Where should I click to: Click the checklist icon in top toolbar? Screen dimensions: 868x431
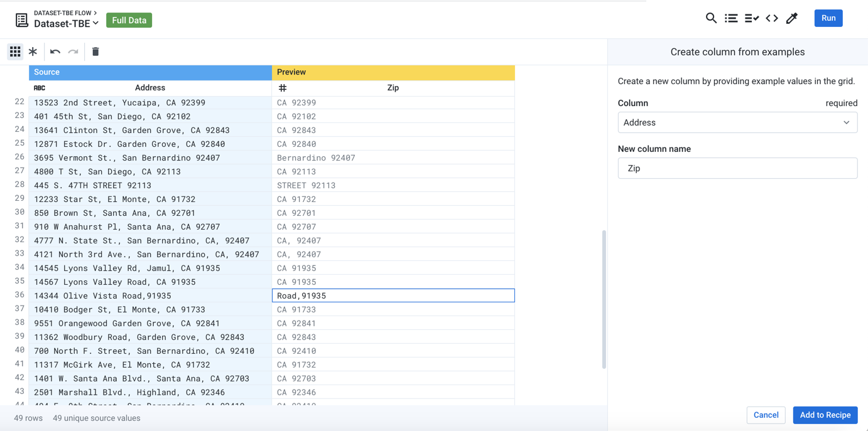[x=751, y=18]
